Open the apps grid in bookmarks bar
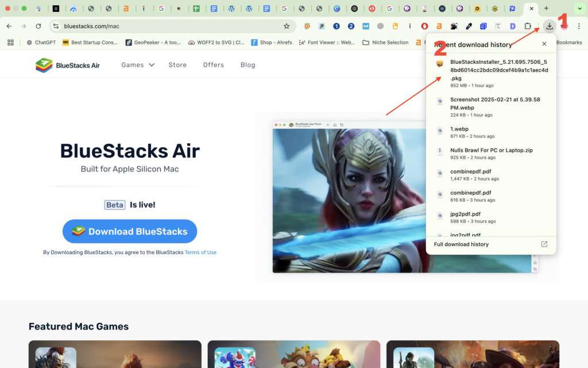This screenshot has height=368, width=588. click(10, 43)
